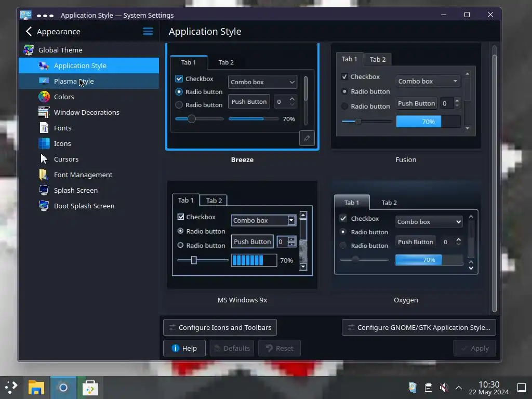532x399 pixels.
Task: Click the Application Style sidebar icon
Action: point(44,65)
